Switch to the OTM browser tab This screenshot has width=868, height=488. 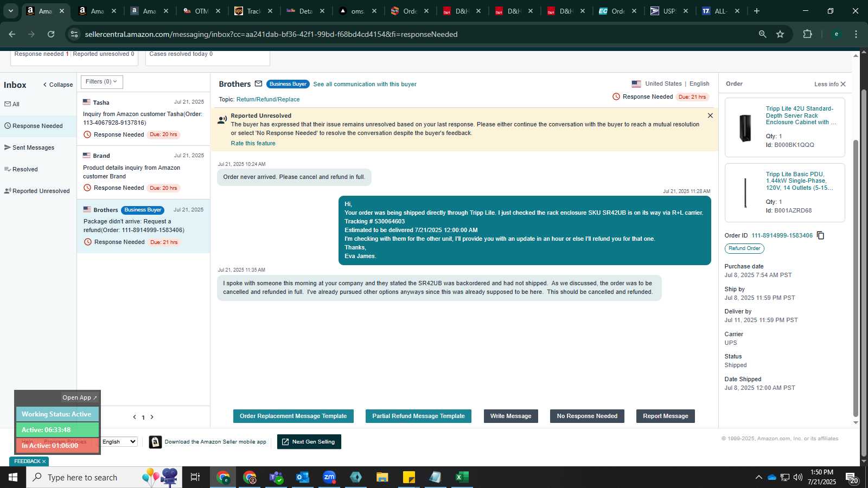point(201,11)
